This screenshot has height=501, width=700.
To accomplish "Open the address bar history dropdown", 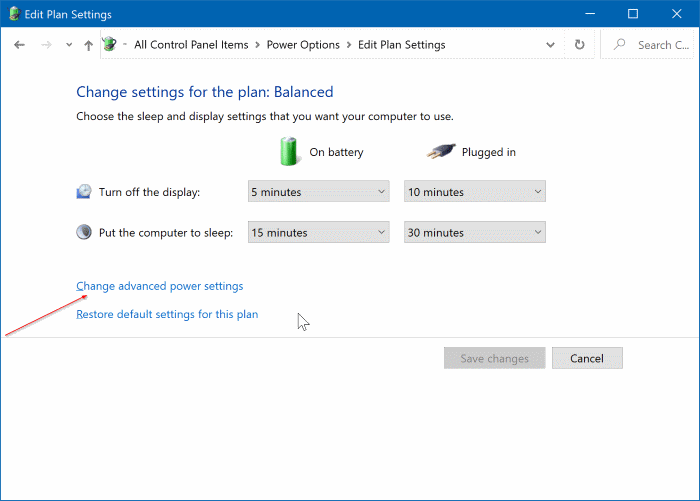I will (x=550, y=45).
